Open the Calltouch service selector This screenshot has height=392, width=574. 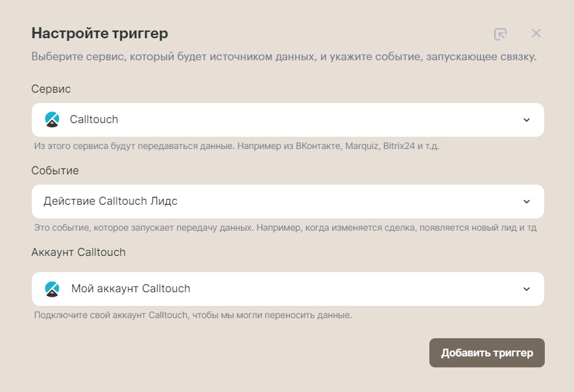[x=288, y=120]
